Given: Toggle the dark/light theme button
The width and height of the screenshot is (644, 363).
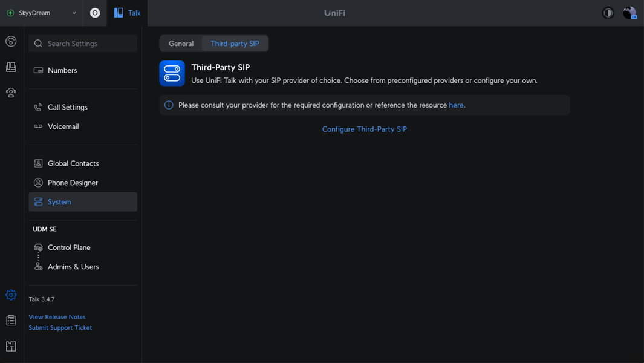Looking at the screenshot, I should coord(608,13).
